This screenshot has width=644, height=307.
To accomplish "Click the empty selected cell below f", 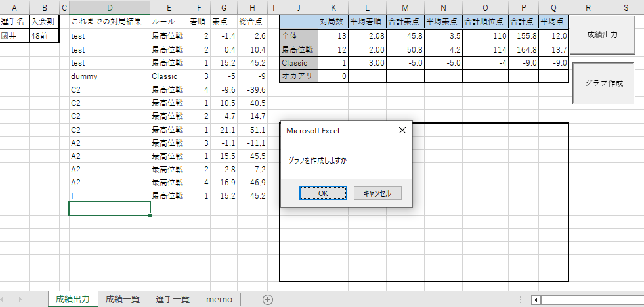I will coord(109,208).
